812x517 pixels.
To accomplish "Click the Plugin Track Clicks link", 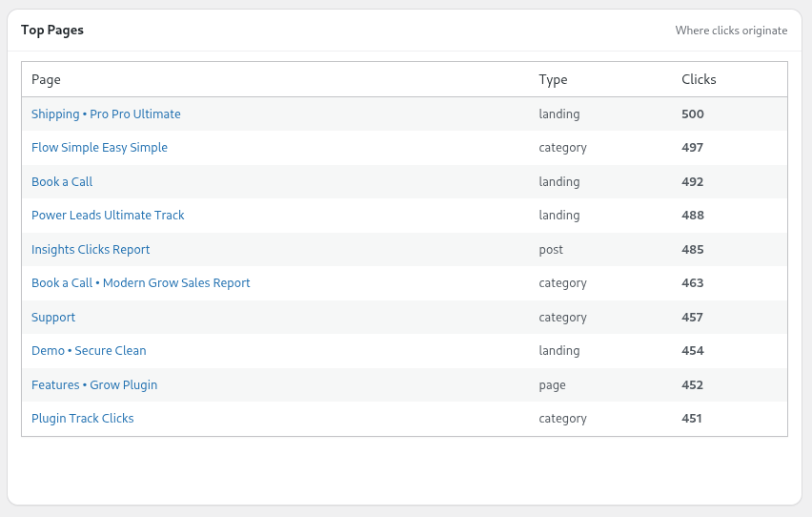I will tap(83, 419).
